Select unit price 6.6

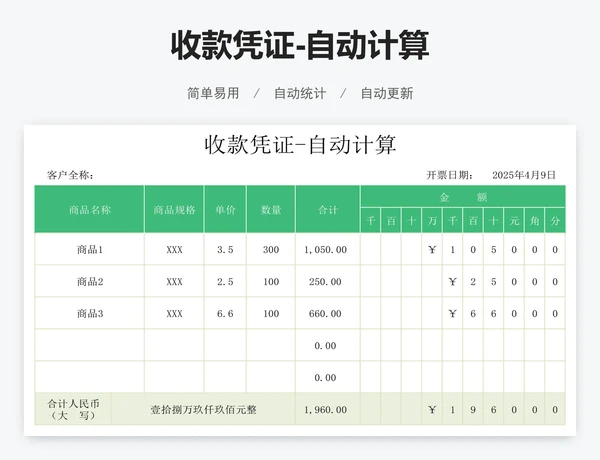click(x=225, y=314)
